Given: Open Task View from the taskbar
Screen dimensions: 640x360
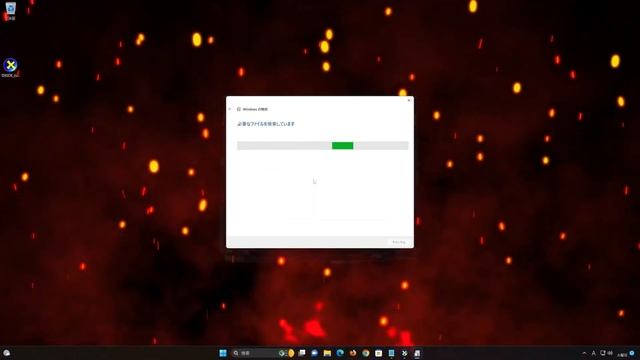Looking at the screenshot, I should coord(302,353).
